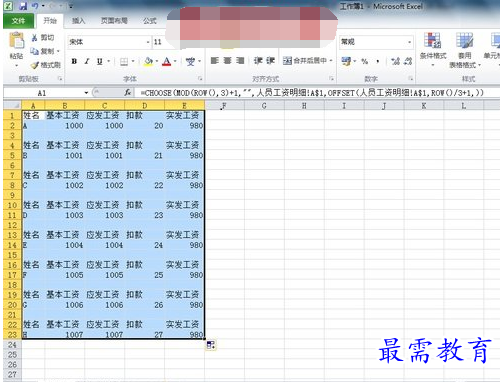The width and height of the screenshot is (500, 382).
Task: Click the Select All corner triangle
Action: [13, 105]
